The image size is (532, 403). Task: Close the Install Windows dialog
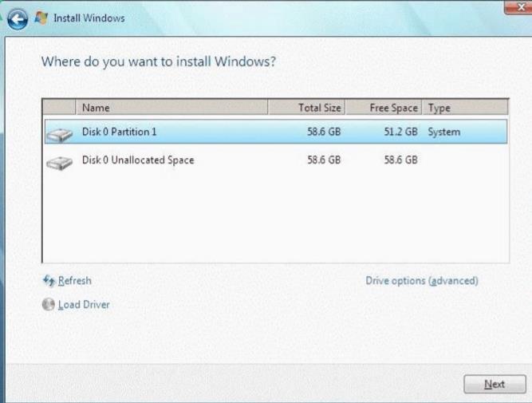[x=519, y=7]
